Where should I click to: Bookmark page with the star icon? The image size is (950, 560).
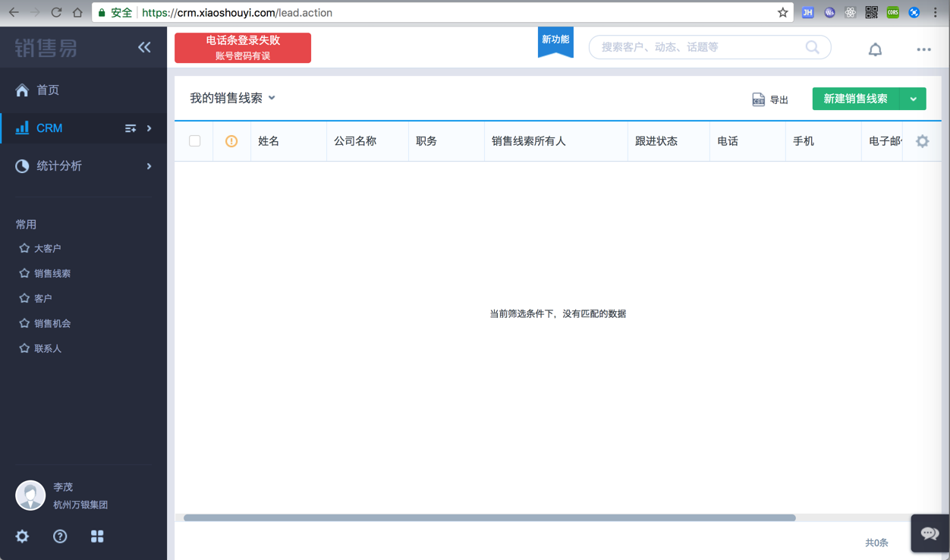782,12
